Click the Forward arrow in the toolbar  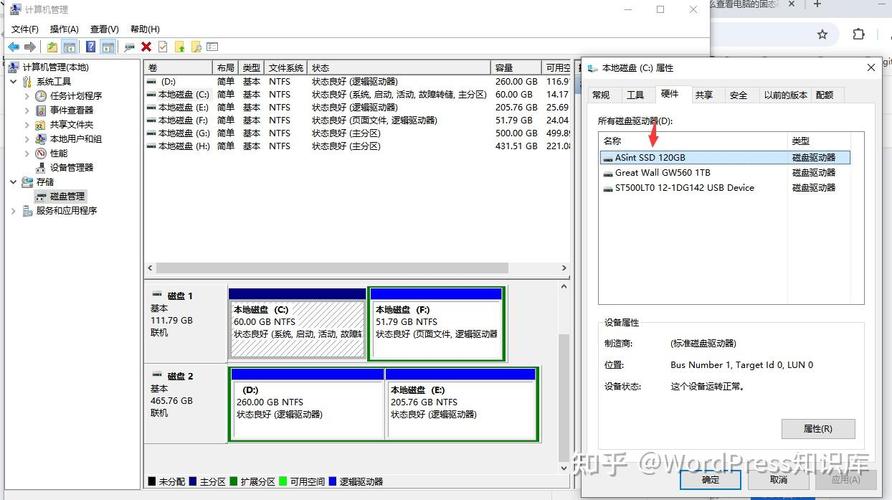(29, 47)
